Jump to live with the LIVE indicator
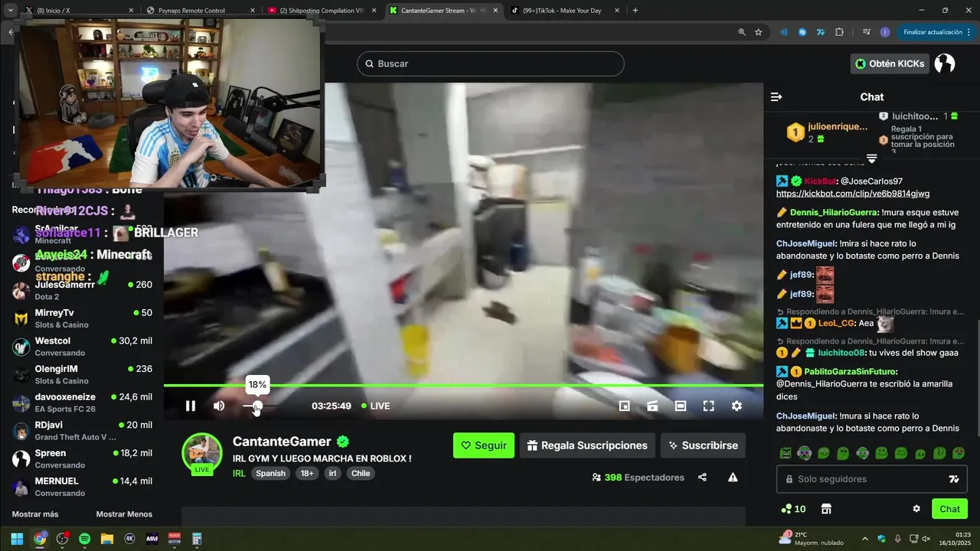 click(376, 406)
